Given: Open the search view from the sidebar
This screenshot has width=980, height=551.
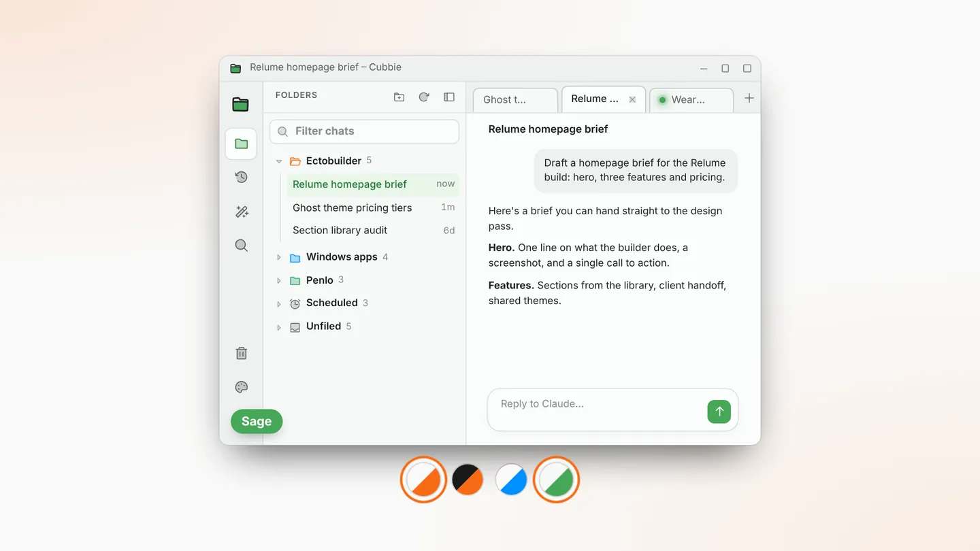Looking at the screenshot, I should pyautogui.click(x=241, y=246).
